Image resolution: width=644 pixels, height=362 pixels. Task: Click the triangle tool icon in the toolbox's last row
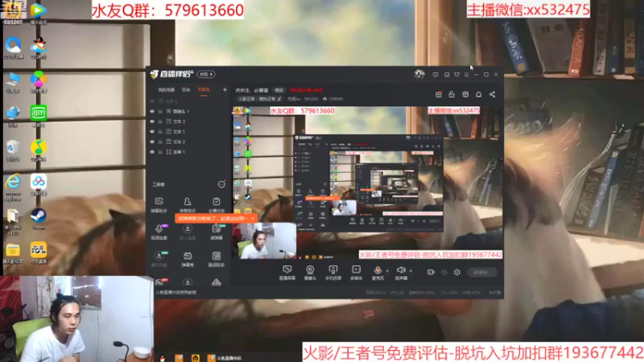click(216, 282)
